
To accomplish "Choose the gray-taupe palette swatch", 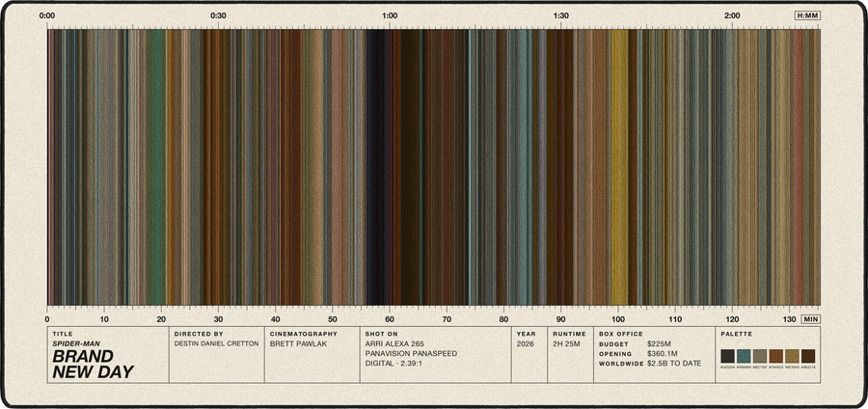I will (x=760, y=356).
